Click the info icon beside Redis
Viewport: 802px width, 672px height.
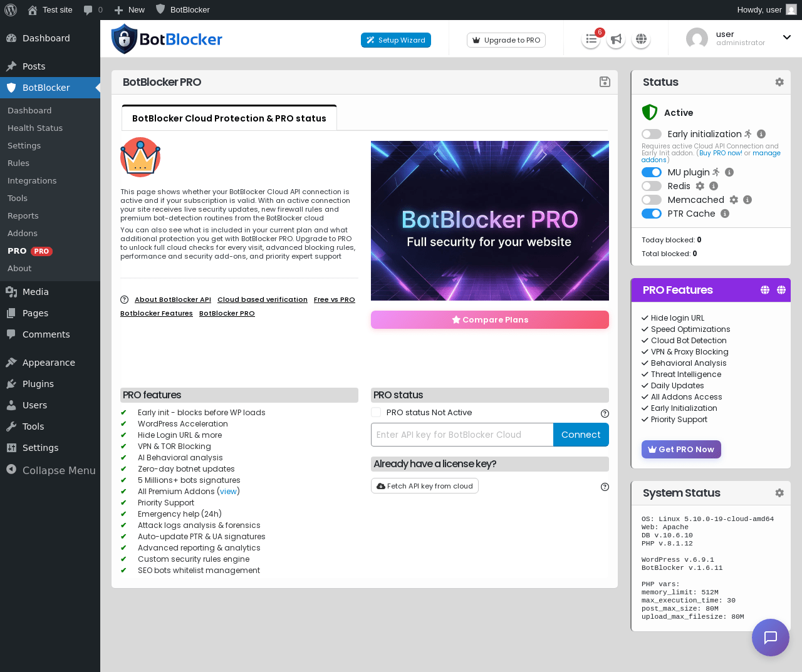point(714,186)
